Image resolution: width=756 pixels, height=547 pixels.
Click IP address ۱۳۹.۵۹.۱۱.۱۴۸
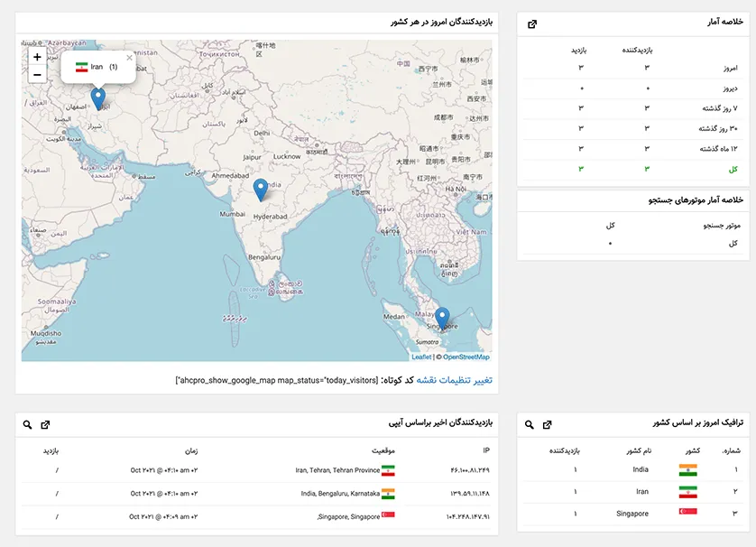[x=470, y=494]
